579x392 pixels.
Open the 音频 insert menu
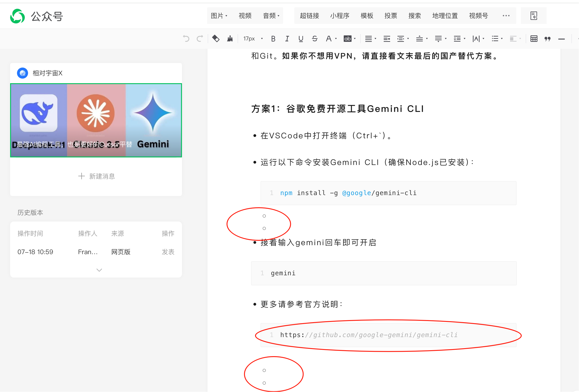tap(271, 16)
